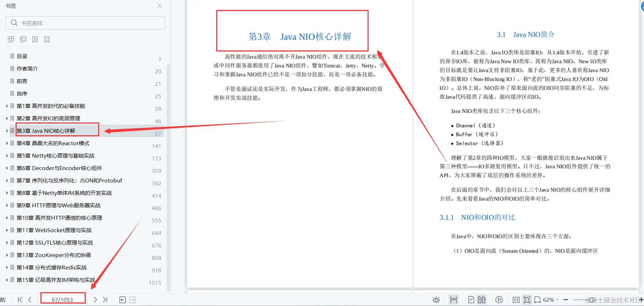
Task: Expand 第9章 HTTP原理与Web服务器实战 node
Action: coord(7,205)
